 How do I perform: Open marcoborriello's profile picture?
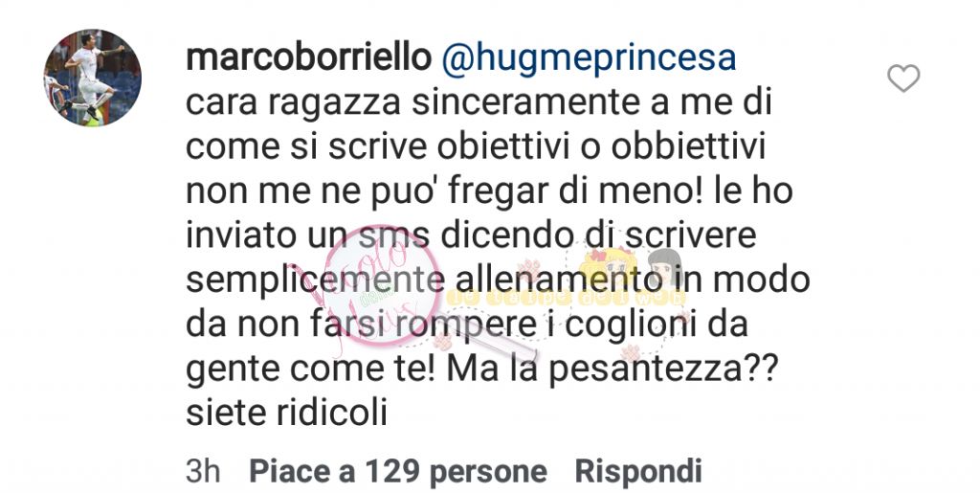(93, 78)
